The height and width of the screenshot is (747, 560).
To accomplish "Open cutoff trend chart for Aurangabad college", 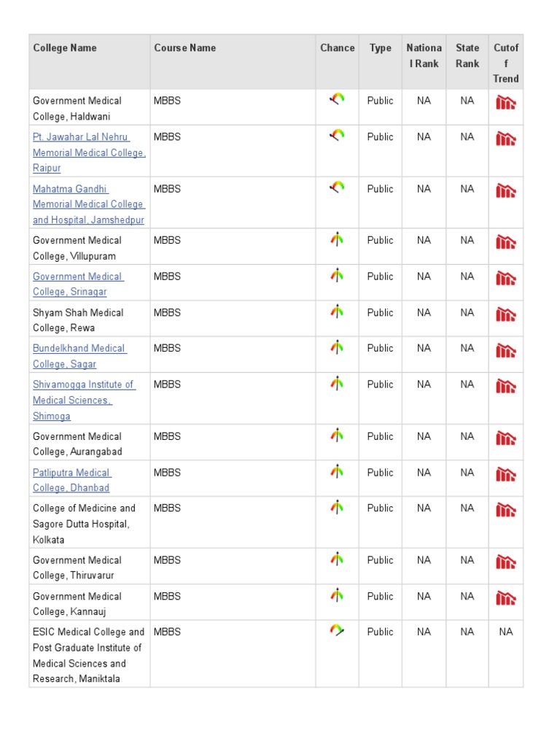I will (x=506, y=438).
